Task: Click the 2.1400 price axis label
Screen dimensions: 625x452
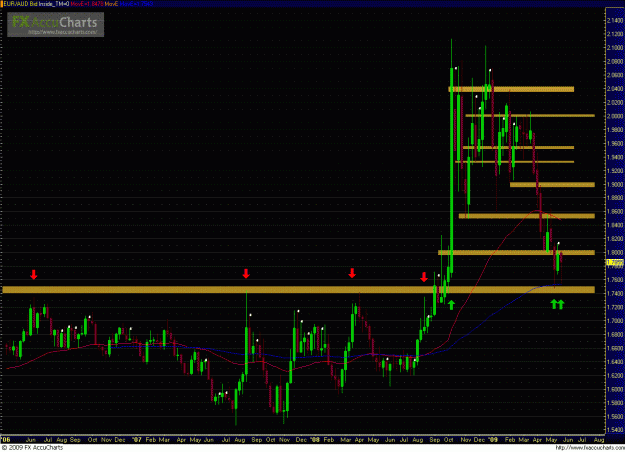Action: pos(616,20)
